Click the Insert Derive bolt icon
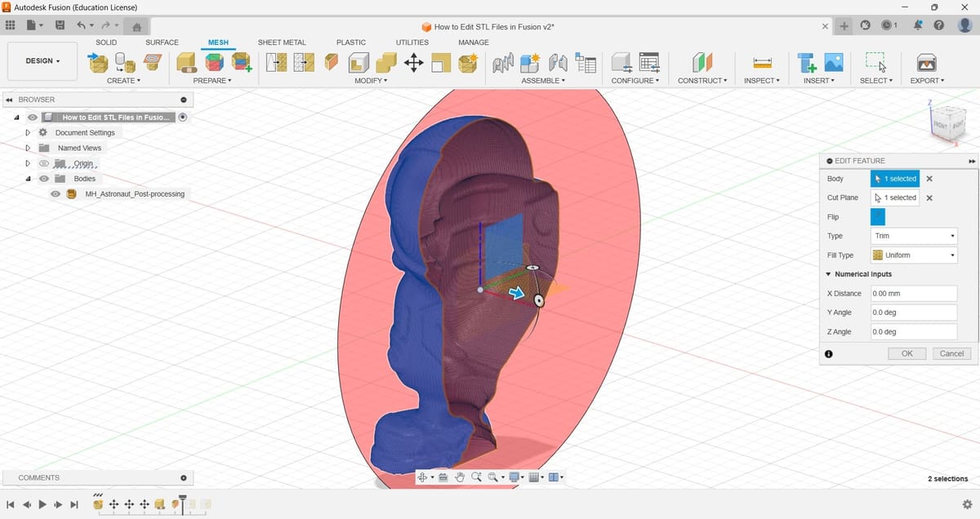Viewport: 980px width, 519px height. [807, 62]
